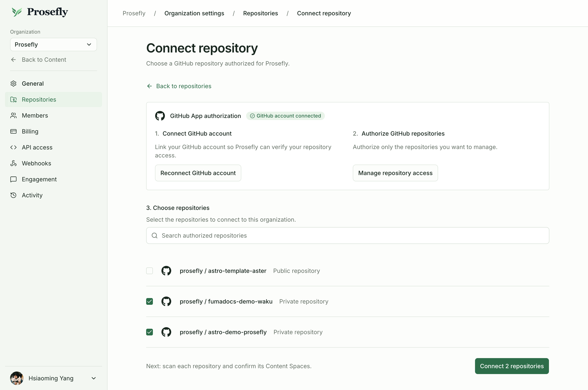The height and width of the screenshot is (390, 588).
Task: Click the Connect 2 repositories button
Action: point(512,366)
